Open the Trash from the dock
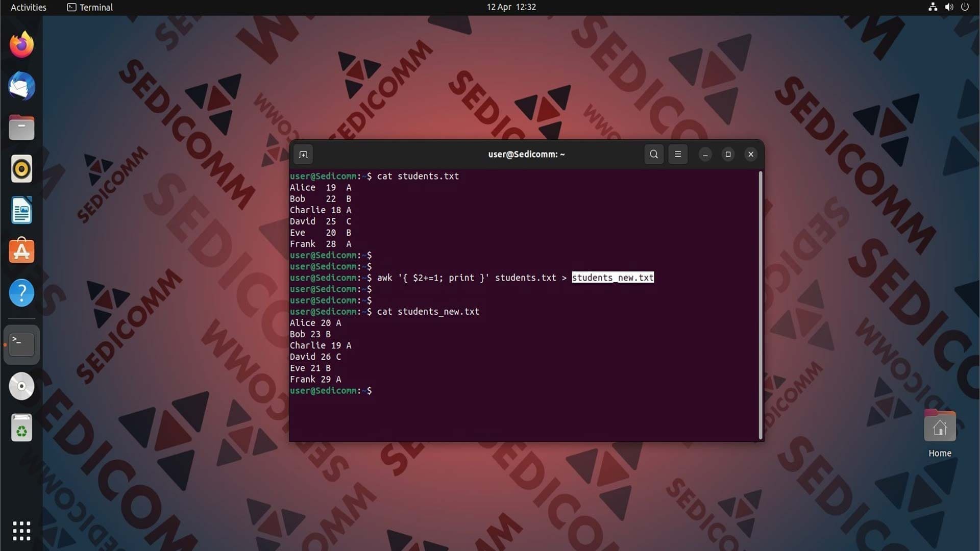 click(21, 428)
